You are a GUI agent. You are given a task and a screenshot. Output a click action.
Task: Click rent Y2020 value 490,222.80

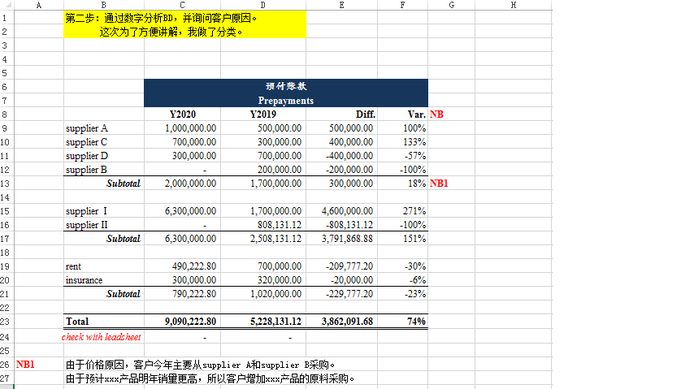coord(182,266)
